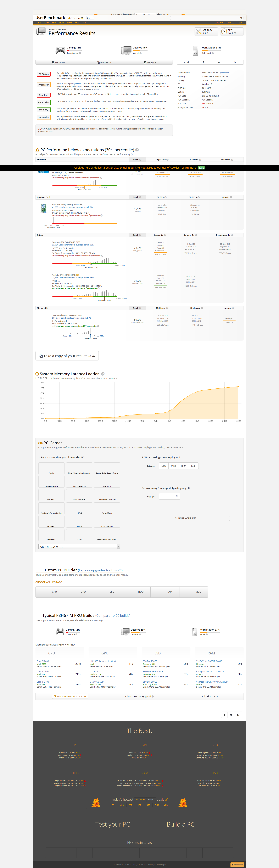Open the Explore upgrades for this PC link
The image size is (279, 868).
coord(100,570)
